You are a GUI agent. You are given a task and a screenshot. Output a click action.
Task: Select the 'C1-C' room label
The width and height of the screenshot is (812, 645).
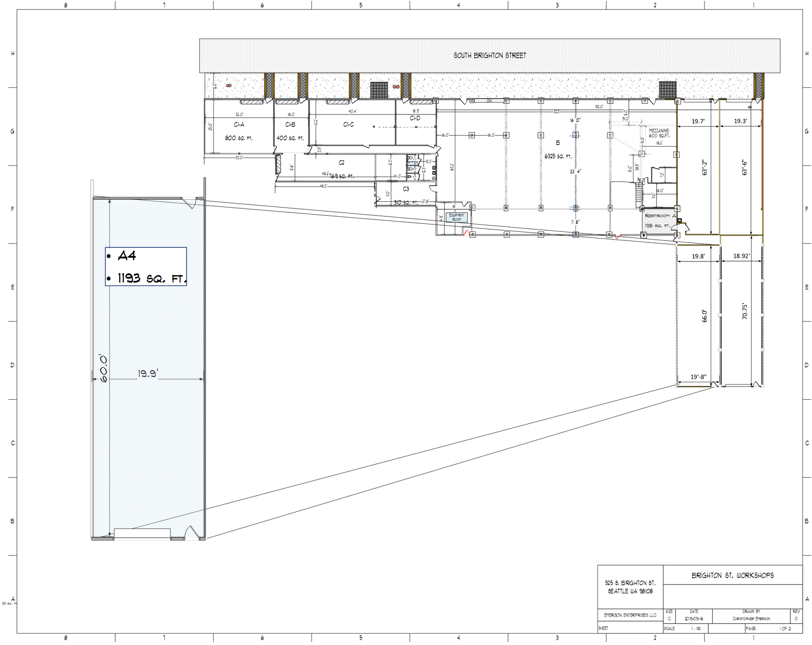(x=349, y=124)
